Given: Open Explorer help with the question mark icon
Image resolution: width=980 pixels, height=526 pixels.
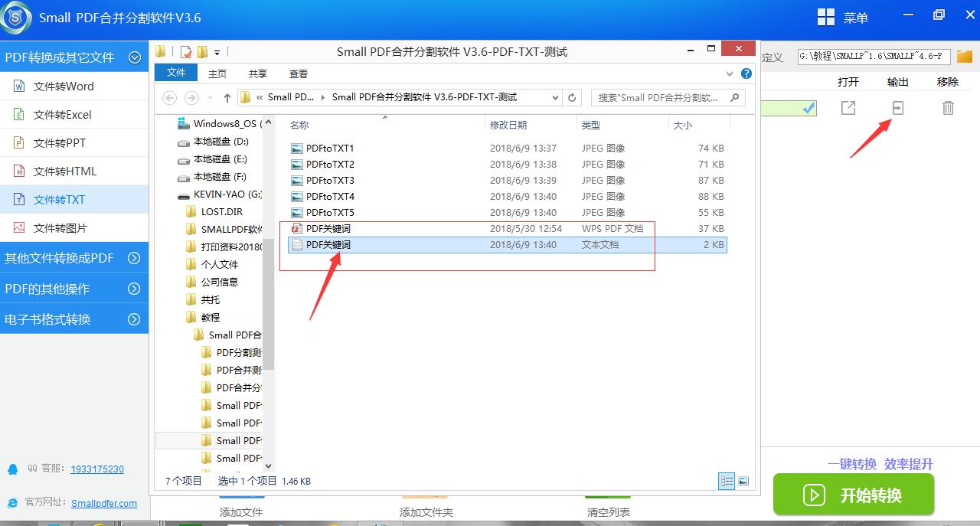Looking at the screenshot, I should 746,74.
